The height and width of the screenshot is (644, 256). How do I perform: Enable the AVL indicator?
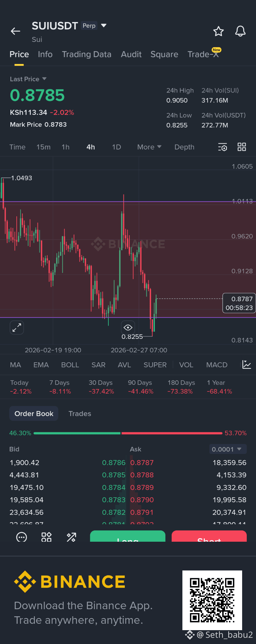[x=124, y=365]
